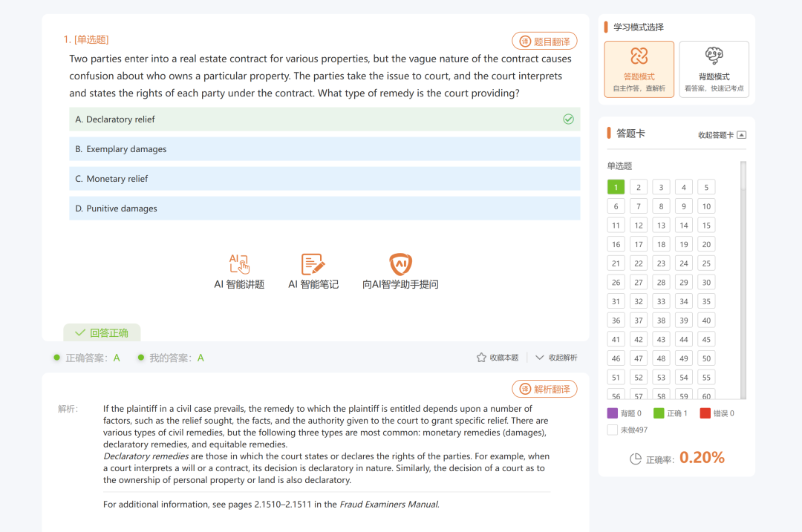Viewport: 802px width, 532px height.
Task: Click the 回答正确 result tab
Action: (102, 332)
